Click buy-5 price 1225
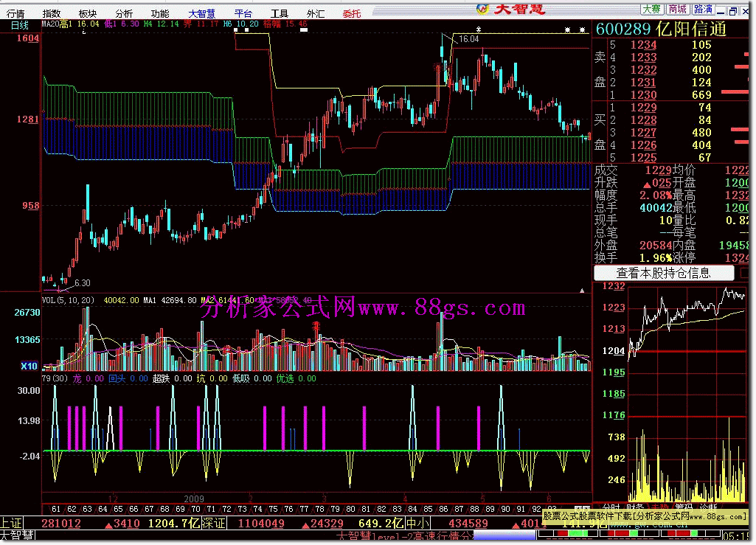 (643, 158)
